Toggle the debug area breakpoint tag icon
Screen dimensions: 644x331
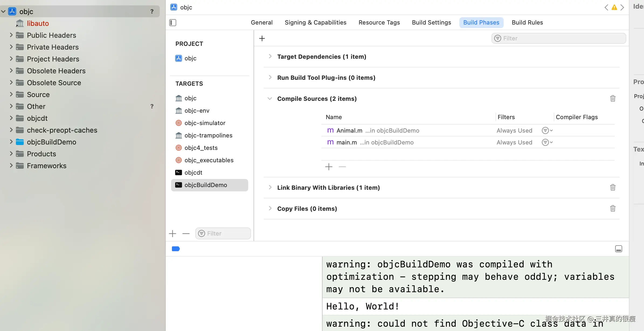(x=176, y=249)
